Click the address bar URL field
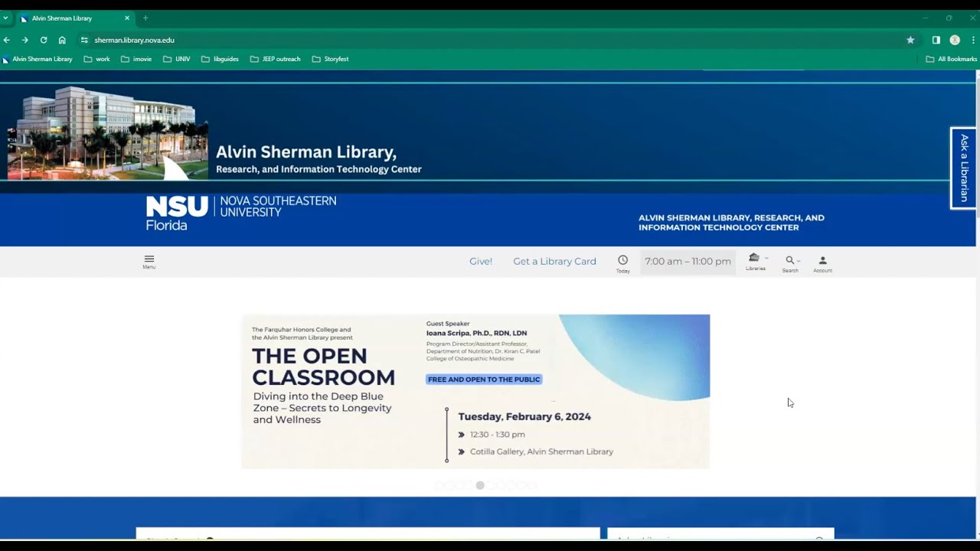Image resolution: width=980 pixels, height=551 pixels. coord(490,40)
